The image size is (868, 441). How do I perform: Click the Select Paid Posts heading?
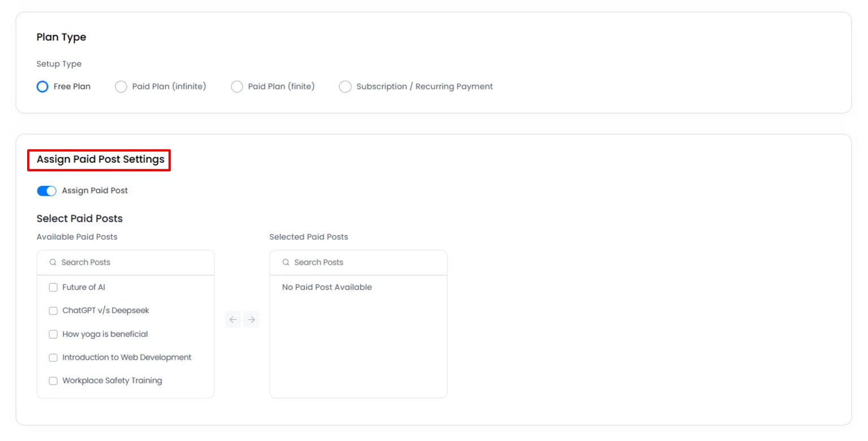tap(79, 218)
